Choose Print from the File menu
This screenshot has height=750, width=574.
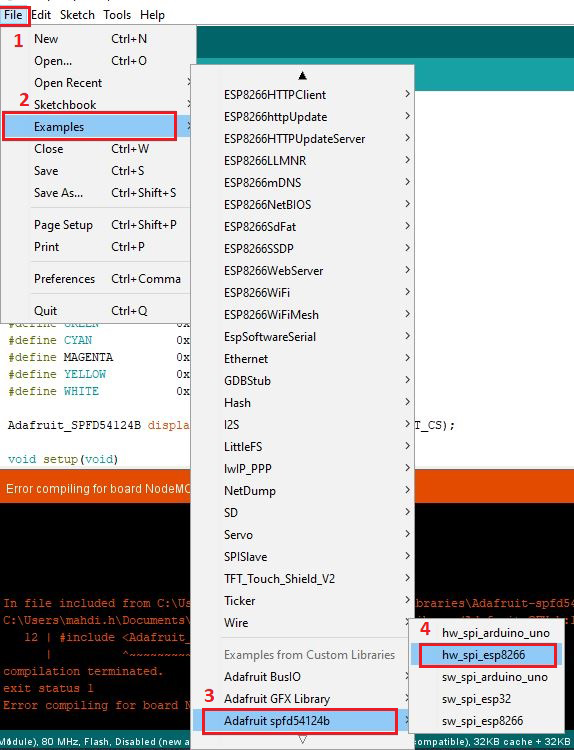(x=98, y=247)
